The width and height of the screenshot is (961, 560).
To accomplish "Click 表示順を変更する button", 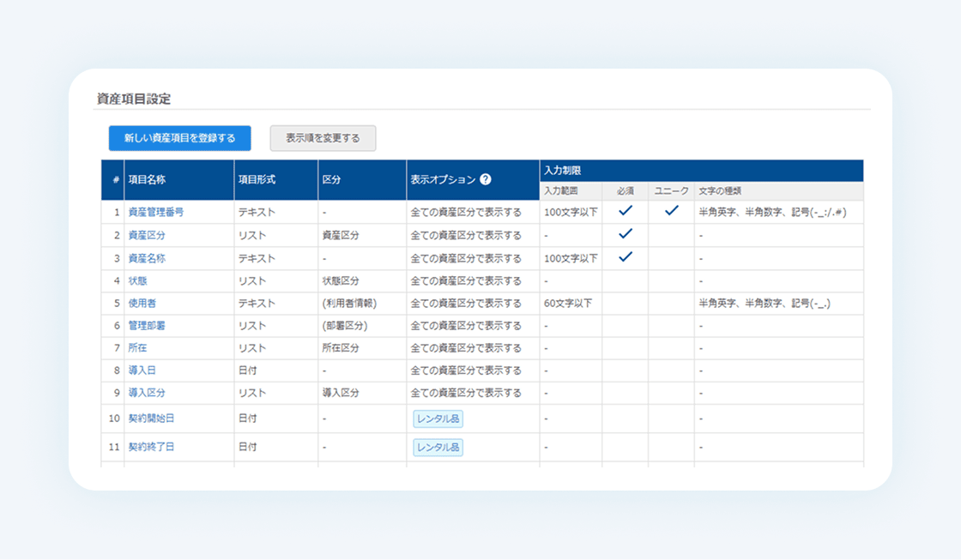I will 323,138.
